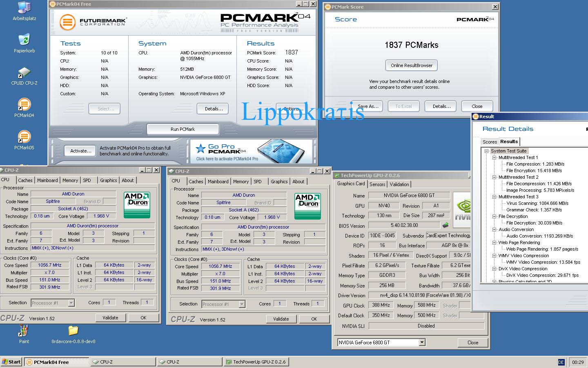Click Select button in PCMark04 Tests
Viewport: 588px width, 368px height.
click(x=105, y=109)
